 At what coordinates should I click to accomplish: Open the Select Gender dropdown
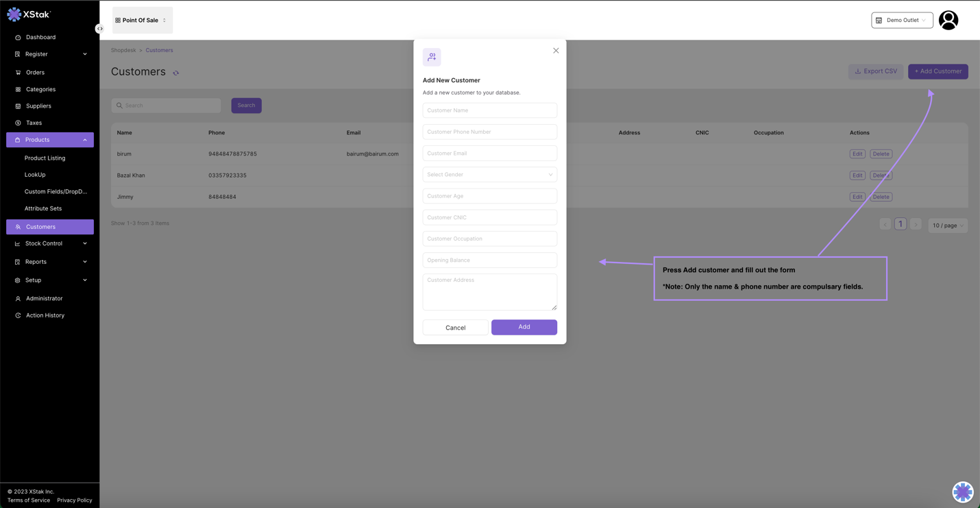tap(489, 175)
